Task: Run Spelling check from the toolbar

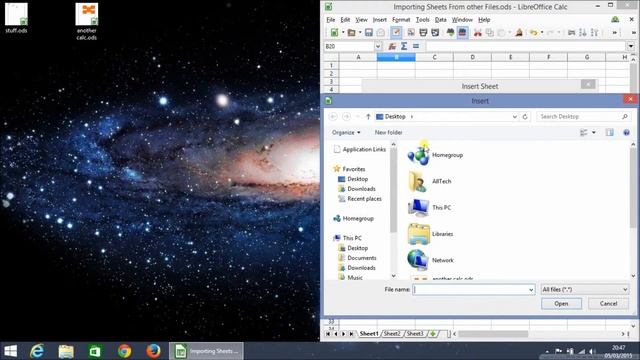Action: (x=450, y=33)
